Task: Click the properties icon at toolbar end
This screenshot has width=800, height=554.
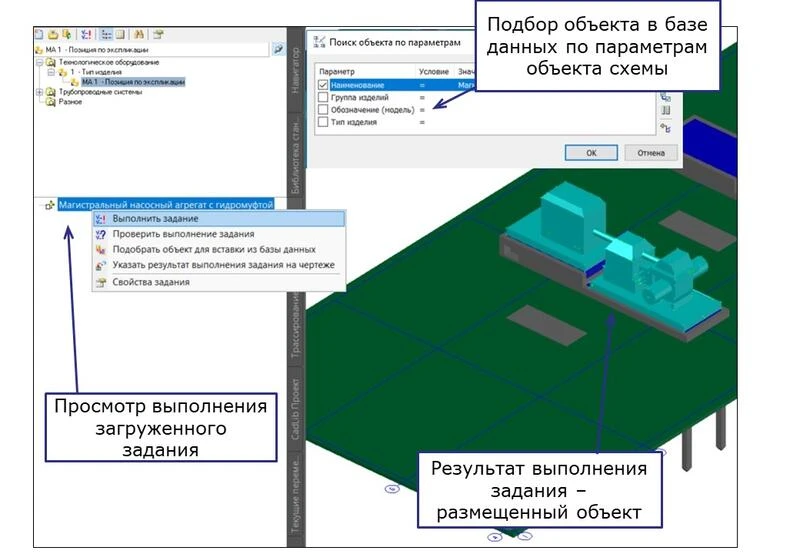Action: (x=158, y=32)
